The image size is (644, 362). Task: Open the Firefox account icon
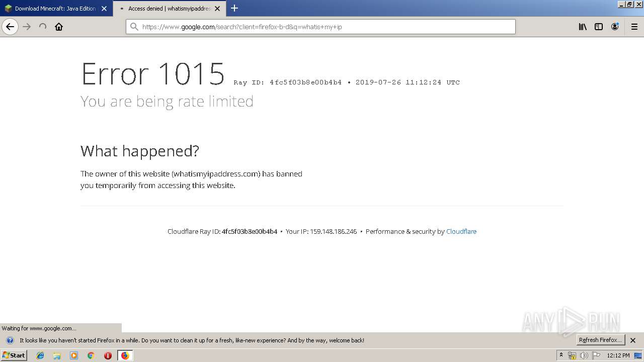(x=615, y=27)
